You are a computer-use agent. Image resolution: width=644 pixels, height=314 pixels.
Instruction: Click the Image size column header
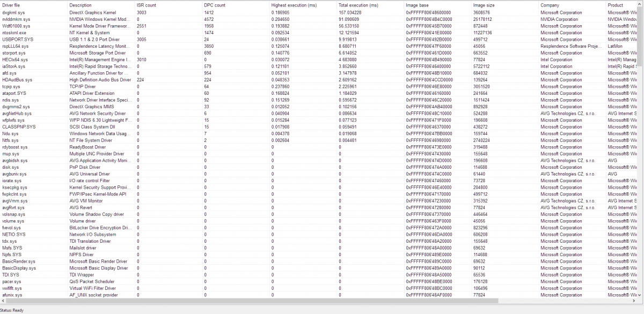(x=504, y=5)
